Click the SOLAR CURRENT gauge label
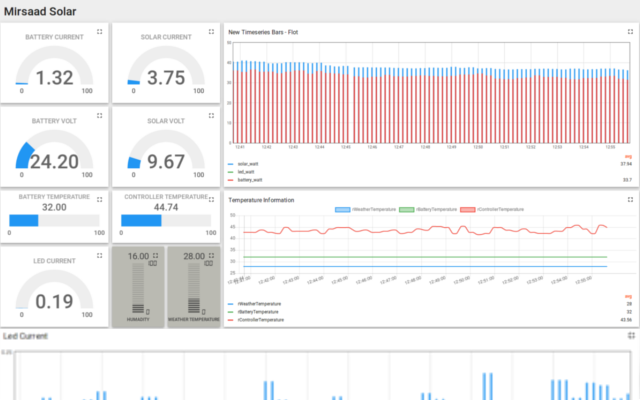 point(166,37)
